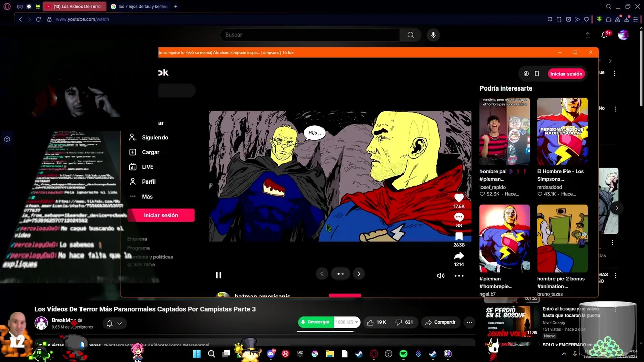Open YouTube account avatar menu
Image resolution: width=644 pixels, height=362 pixels.
[x=623, y=35]
